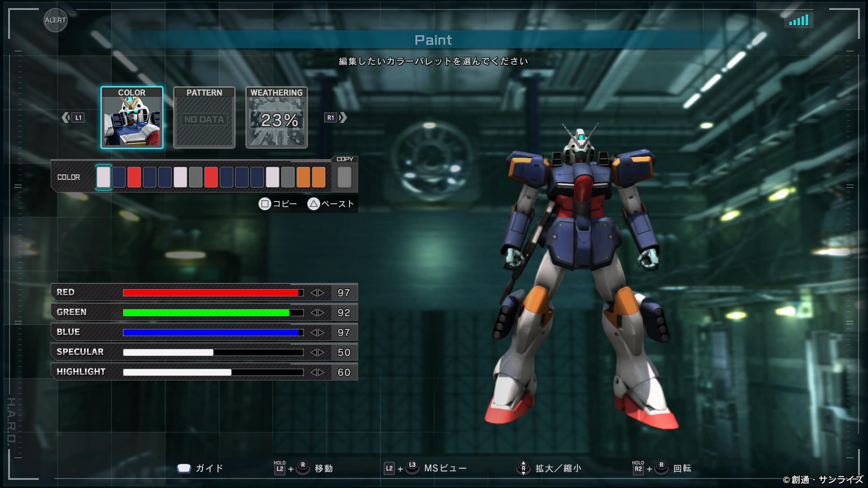Adjust the HIGHLIGHT value stepper arrows
This screenshot has width=868, height=488.
coord(317,372)
